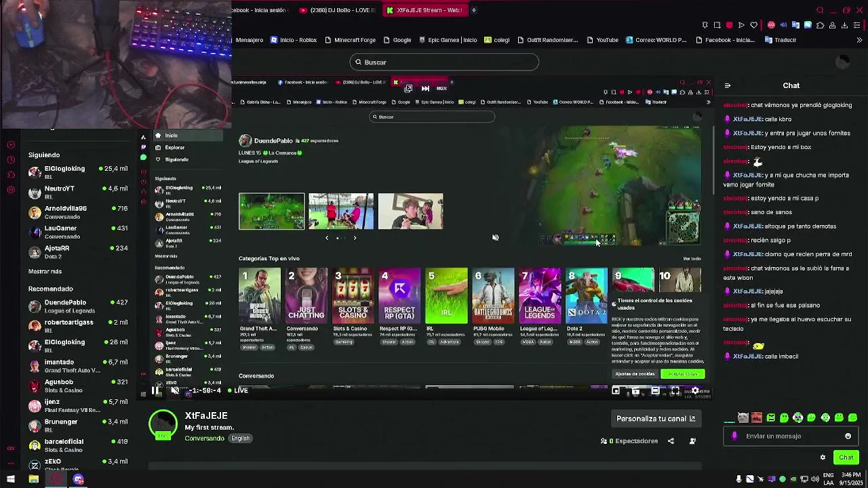The image size is (868, 488).
Task: Select the League of Legends carousel thumbnail
Action: click(271, 211)
